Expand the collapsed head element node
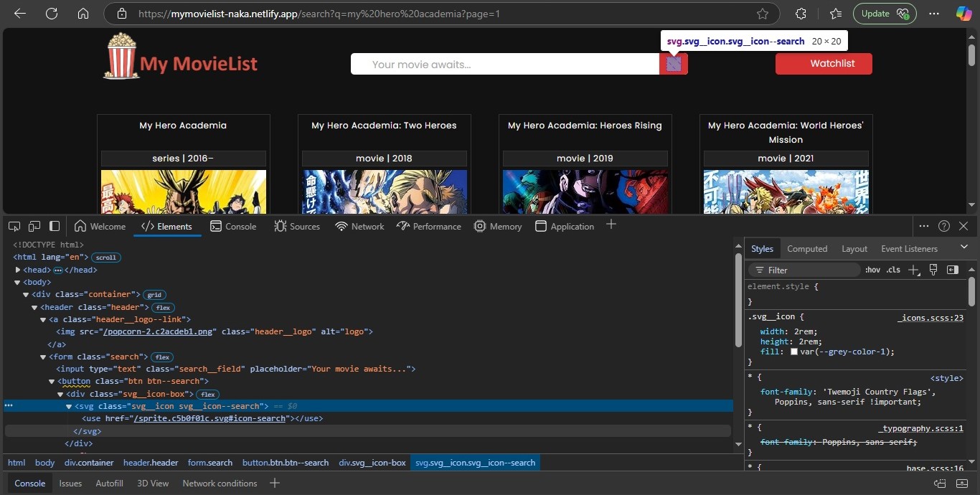Screen dimensions: 980x495 click(x=18, y=270)
